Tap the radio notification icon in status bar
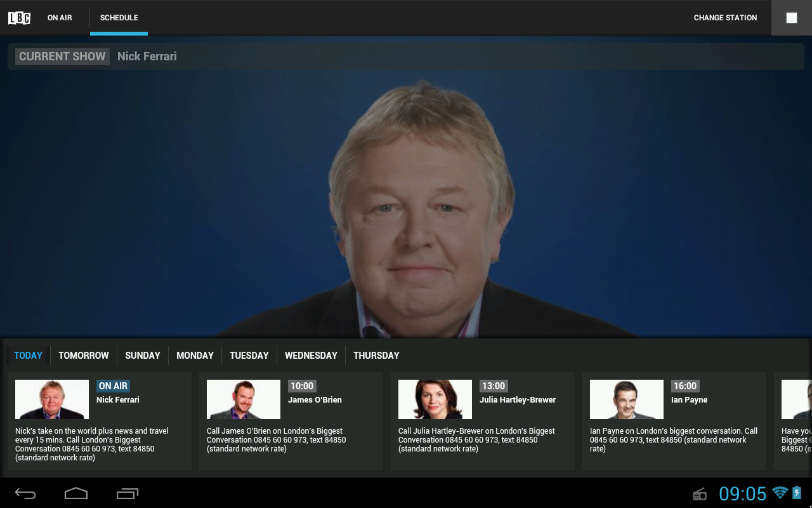The image size is (812, 508). tap(699, 493)
